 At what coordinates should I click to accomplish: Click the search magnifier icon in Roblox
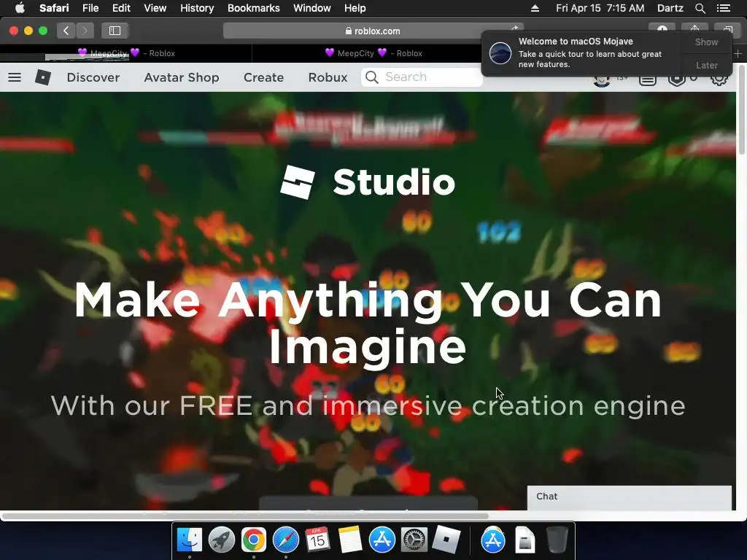click(x=372, y=77)
